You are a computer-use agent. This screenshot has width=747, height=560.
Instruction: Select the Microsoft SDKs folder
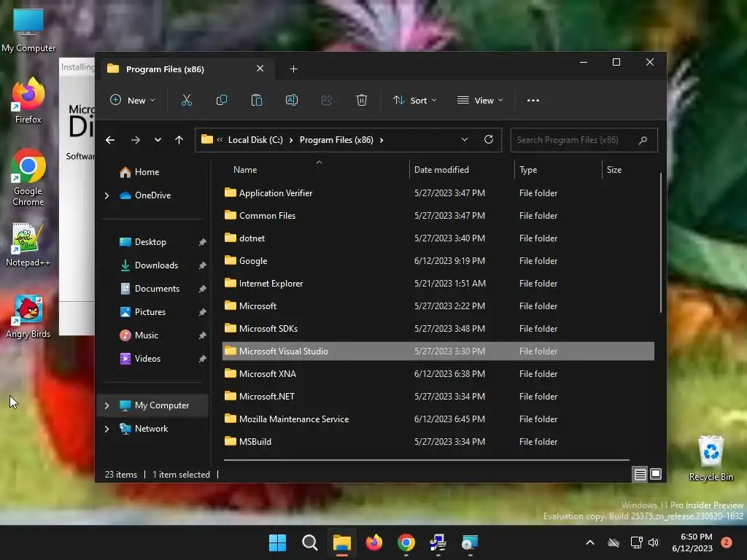coord(438,329)
